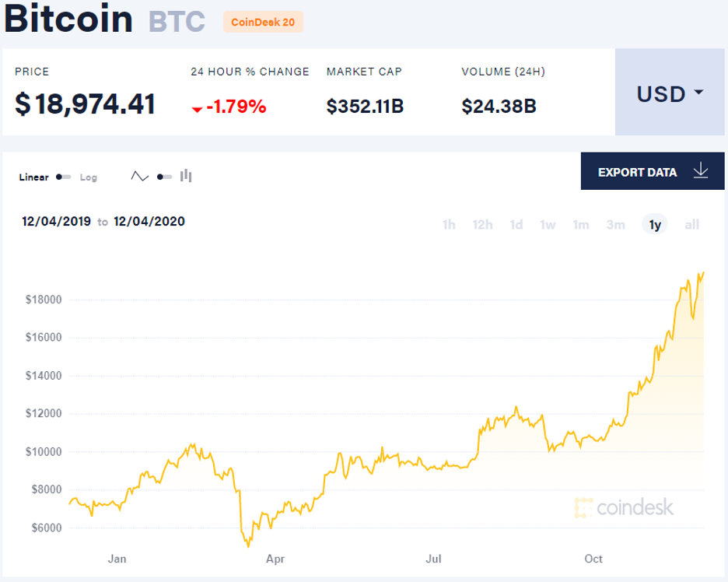The image size is (728, 582).
Task: Click the end date 12/04/2020
Action: [149, 221]
